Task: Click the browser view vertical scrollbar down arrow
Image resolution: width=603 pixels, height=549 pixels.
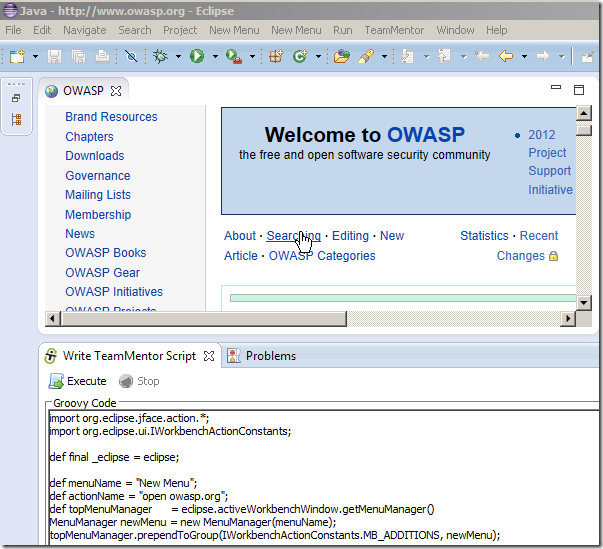Action: tap(584, 302)
